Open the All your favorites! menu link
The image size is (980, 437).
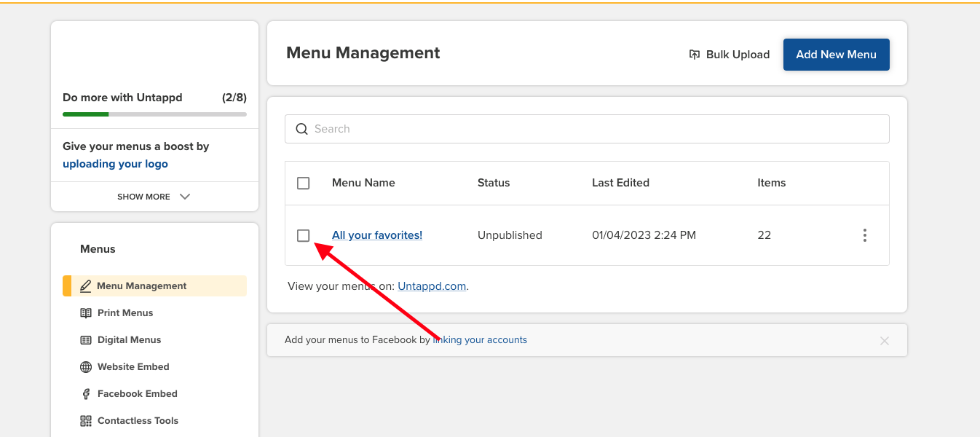point(377,235)
